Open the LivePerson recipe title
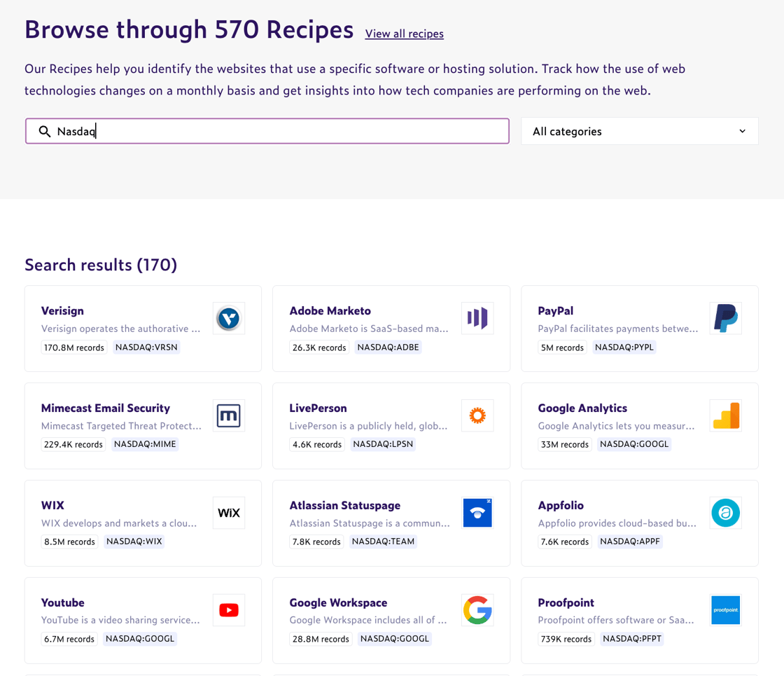 [318, 408]
